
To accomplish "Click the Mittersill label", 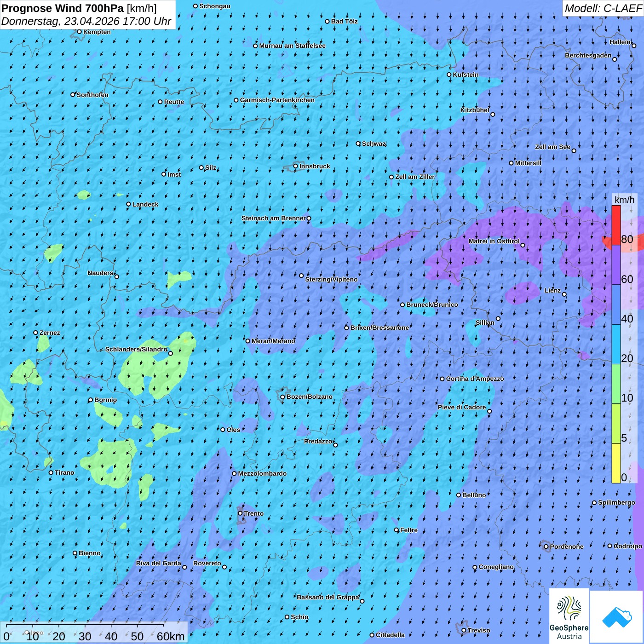I will (528, 163).
